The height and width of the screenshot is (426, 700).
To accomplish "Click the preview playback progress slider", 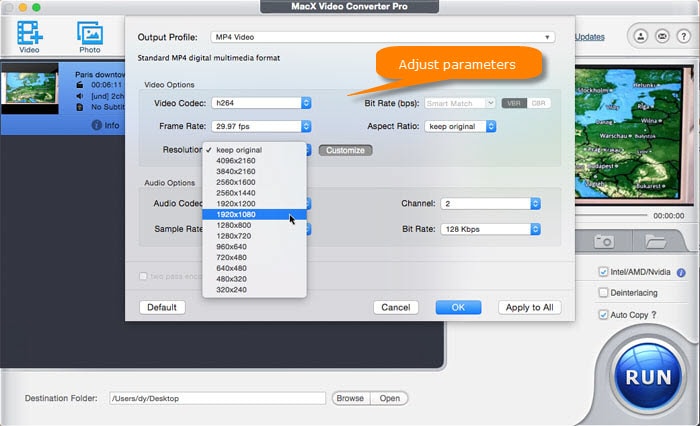I will point(612,215).
